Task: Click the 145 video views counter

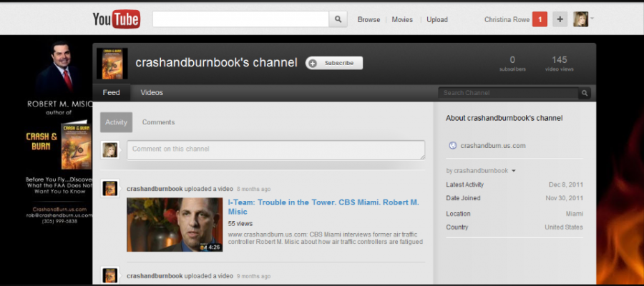Action: click(x=560, y=64)
